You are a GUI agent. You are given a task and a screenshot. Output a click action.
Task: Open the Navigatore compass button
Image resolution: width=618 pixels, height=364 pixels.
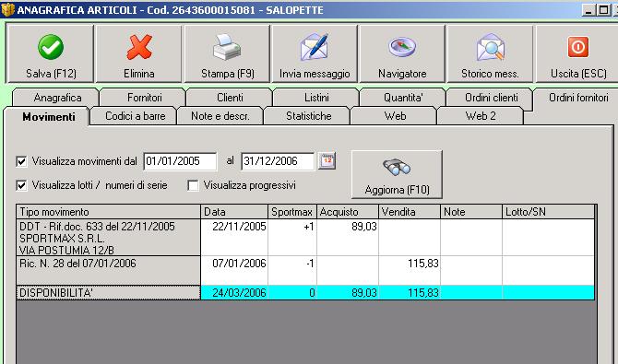[402, 53]
